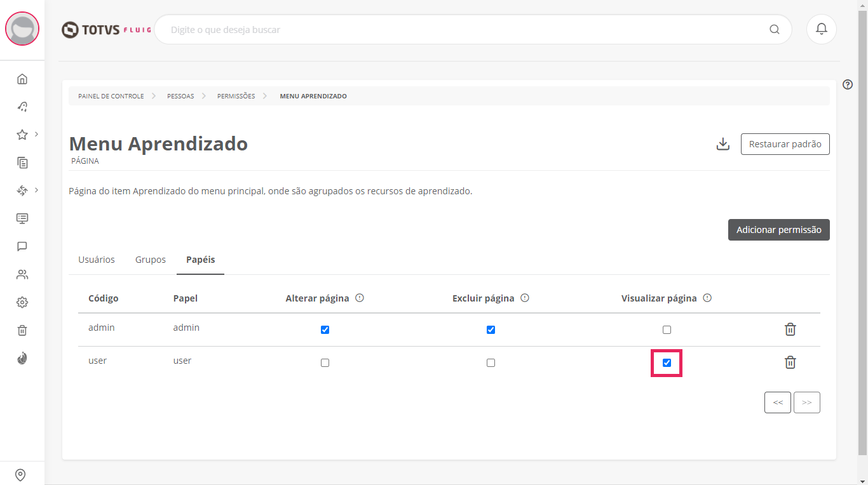
Task: Navigate to Permissões in the breadcrumb
Action: (x=236, y=96)
